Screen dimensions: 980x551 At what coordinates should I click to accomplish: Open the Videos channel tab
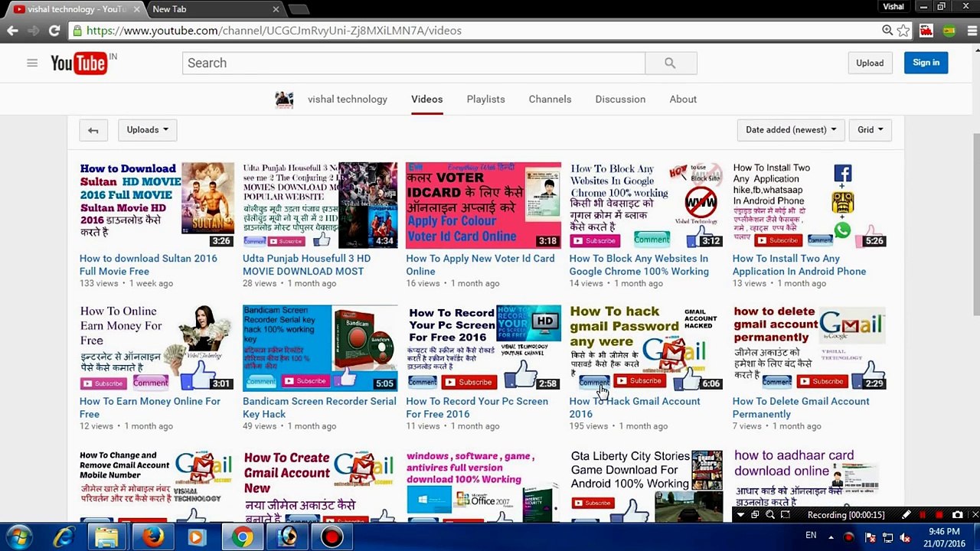click(427, 99)
